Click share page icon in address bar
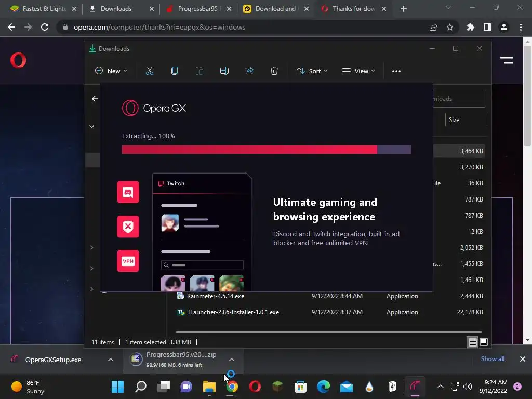The width and height of the screenshot is (532, 399). click(x=433, y=27)
